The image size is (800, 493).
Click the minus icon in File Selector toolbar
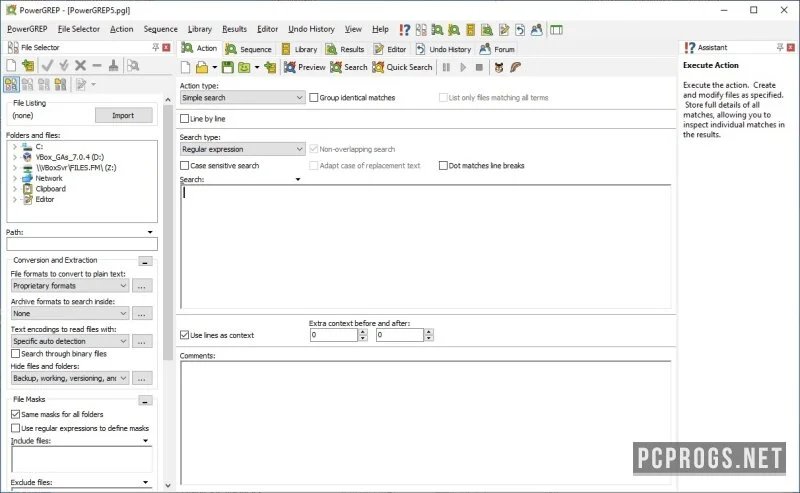tap(97, 65)
